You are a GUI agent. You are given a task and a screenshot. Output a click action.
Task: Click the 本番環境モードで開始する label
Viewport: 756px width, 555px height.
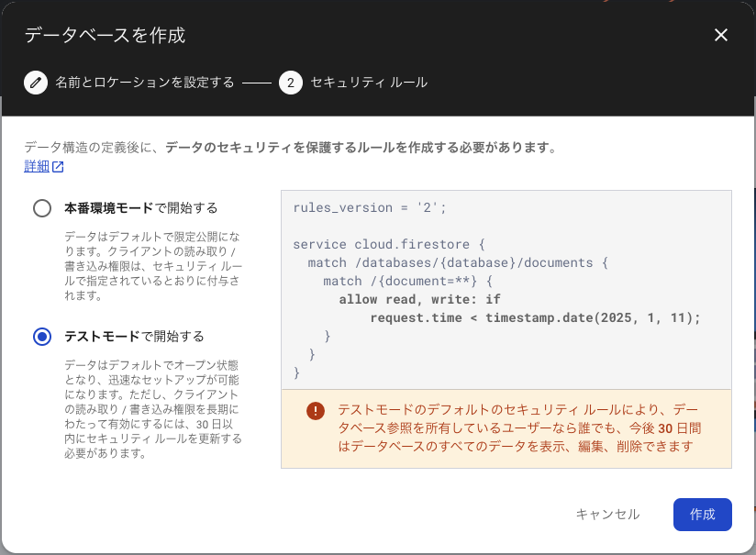point(140,208)
